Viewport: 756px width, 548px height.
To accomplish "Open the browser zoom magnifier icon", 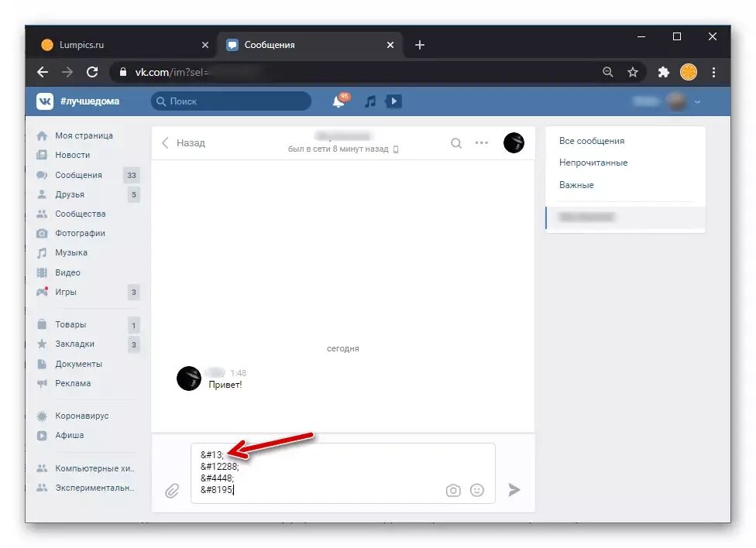I will click(x=608, y=72).
